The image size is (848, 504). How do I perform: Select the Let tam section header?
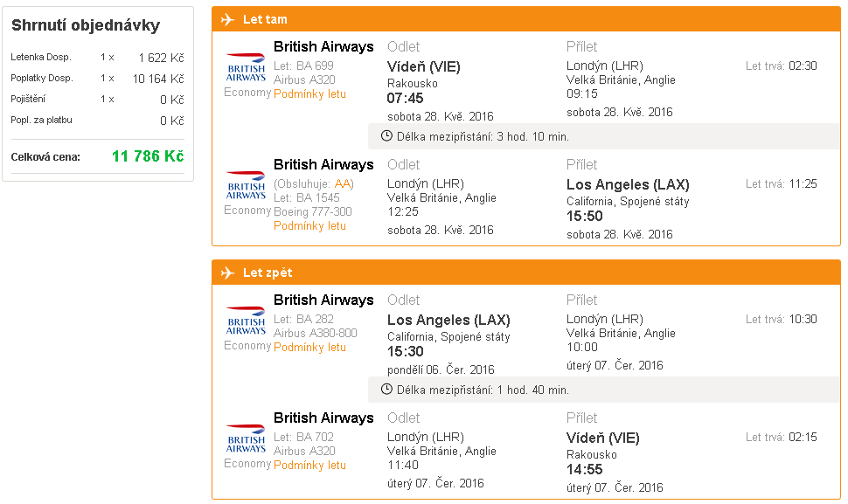(x=526, y=19)
